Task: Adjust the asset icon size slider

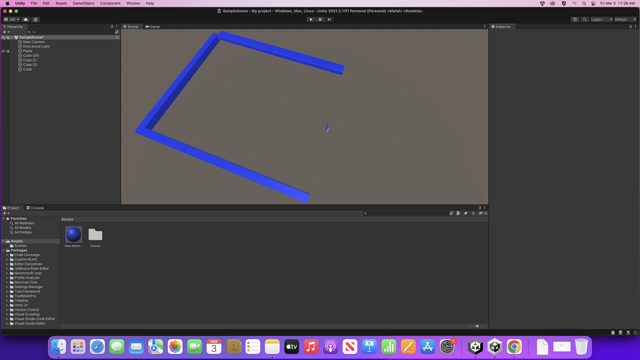Action: pyautogui.click(x=477, y=326)
